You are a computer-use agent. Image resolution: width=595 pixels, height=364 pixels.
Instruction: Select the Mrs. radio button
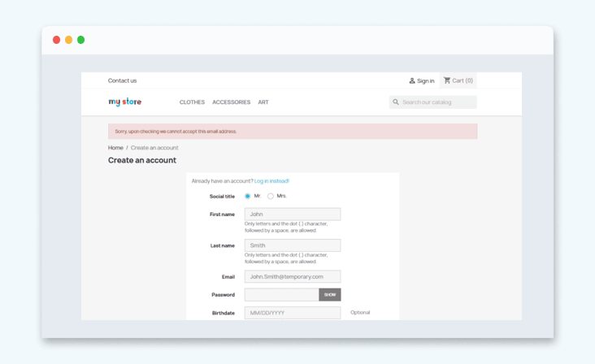(271, 196)
